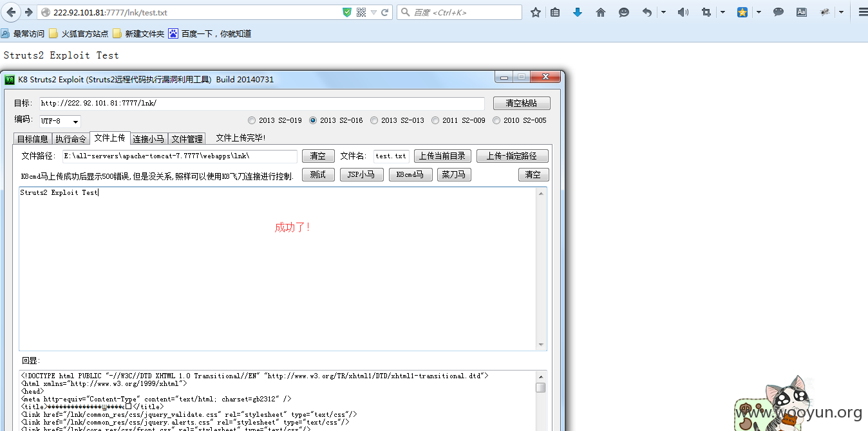
Task: Expand dropdown beside blue star icon
Action: (x=759, y=12)
